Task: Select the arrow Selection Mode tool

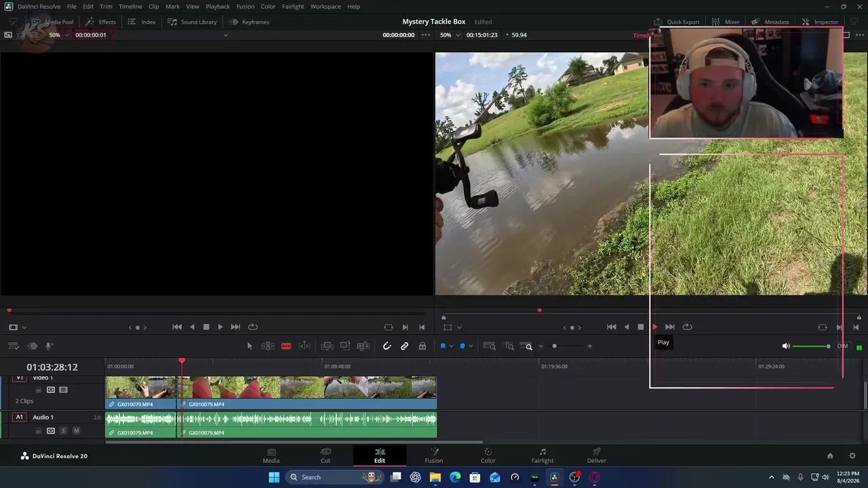Action: click(250, 346)
